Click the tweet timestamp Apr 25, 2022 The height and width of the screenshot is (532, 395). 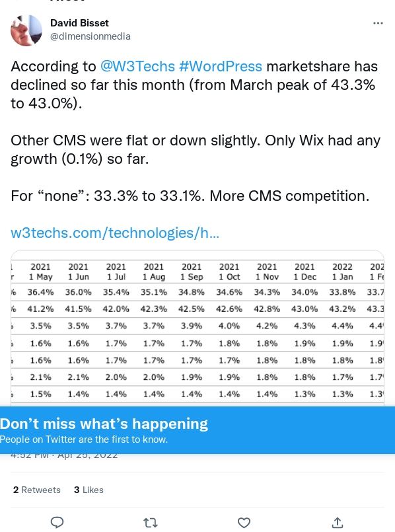tap(64, 455)
